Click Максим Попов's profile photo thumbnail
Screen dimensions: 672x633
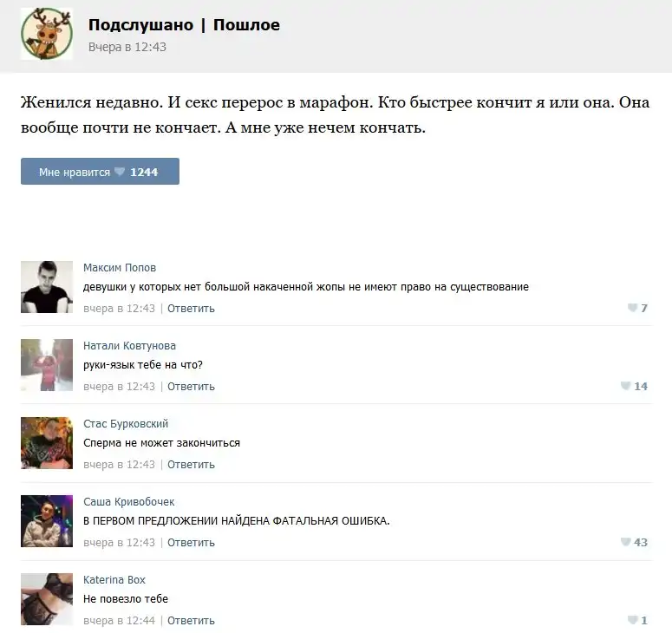click(47, 287)
